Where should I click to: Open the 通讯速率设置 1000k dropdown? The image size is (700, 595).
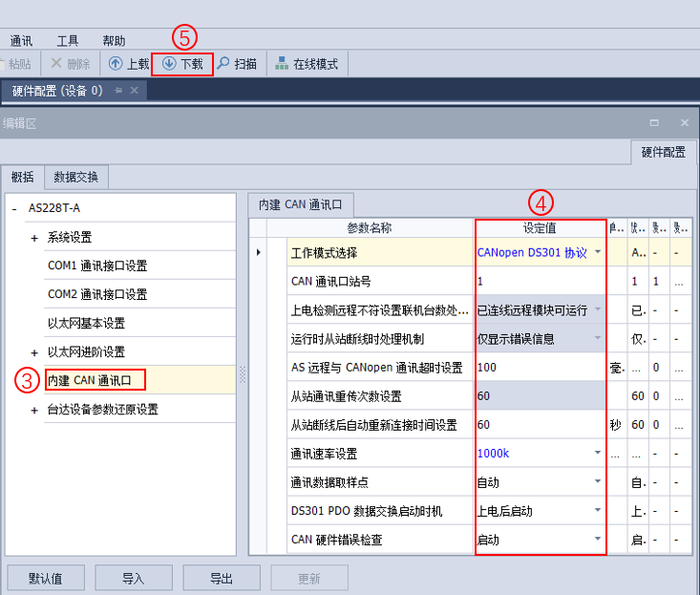click(598, 453)
